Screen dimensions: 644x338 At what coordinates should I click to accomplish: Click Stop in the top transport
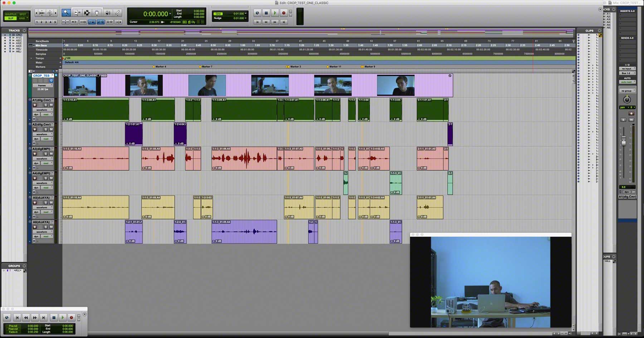[x=266, y=13]
